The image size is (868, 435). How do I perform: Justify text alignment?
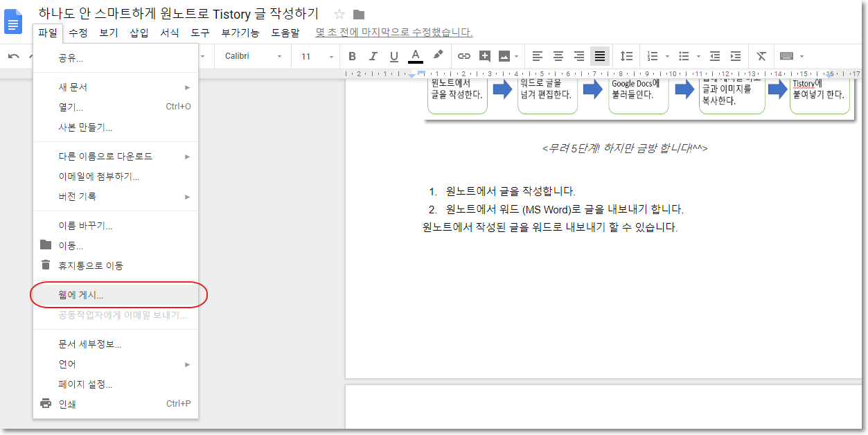coord(600,56)
